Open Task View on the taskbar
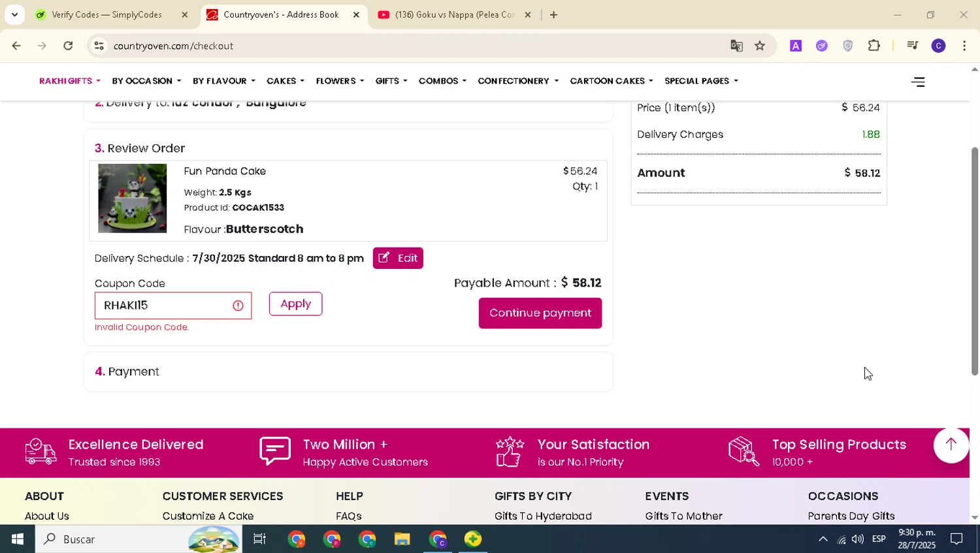Viewport: 980px width, 553px height. pos(259,539)
